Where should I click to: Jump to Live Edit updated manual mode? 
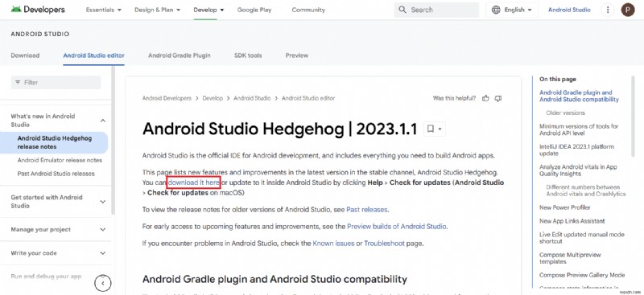point(581,238)
